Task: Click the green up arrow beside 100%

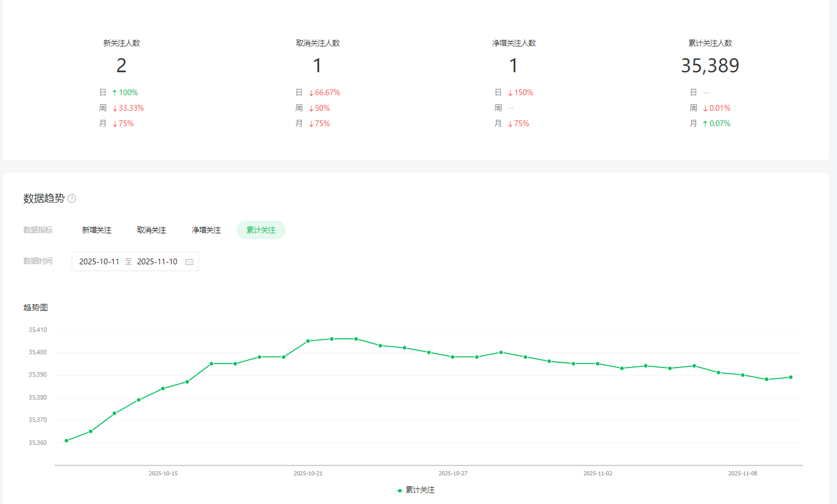Action: click(x=115, y=93)
